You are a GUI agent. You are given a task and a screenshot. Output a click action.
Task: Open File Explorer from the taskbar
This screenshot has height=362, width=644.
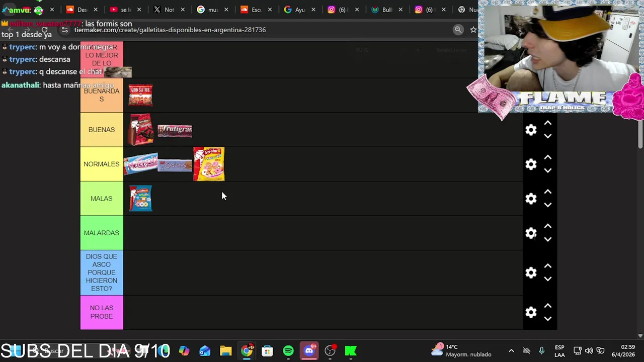coord(225,350)
